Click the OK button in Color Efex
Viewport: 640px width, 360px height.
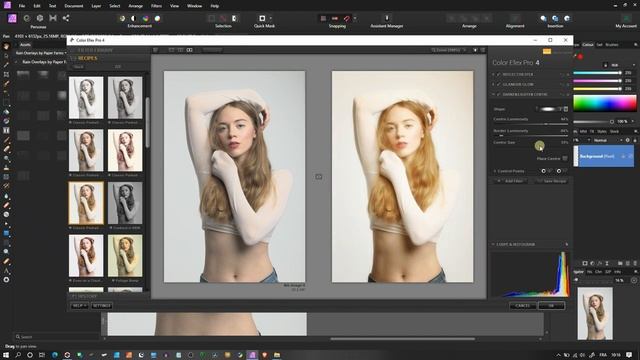[551, 305]
